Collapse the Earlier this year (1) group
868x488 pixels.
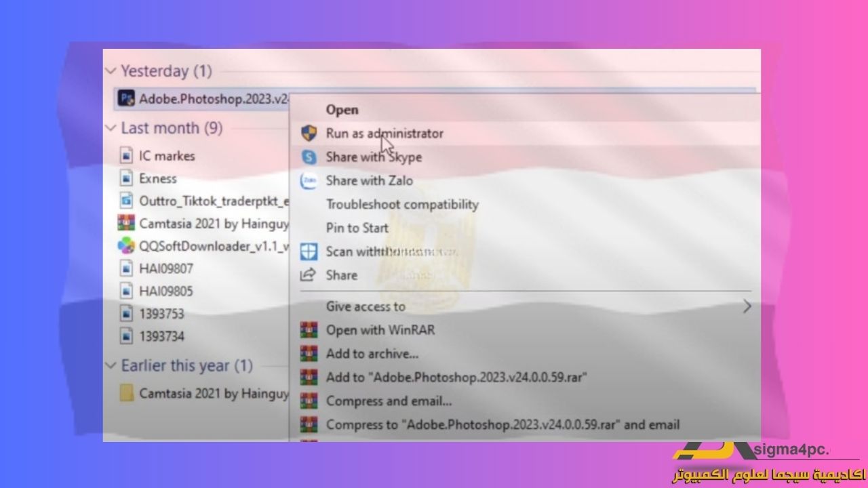pos(112,366)
